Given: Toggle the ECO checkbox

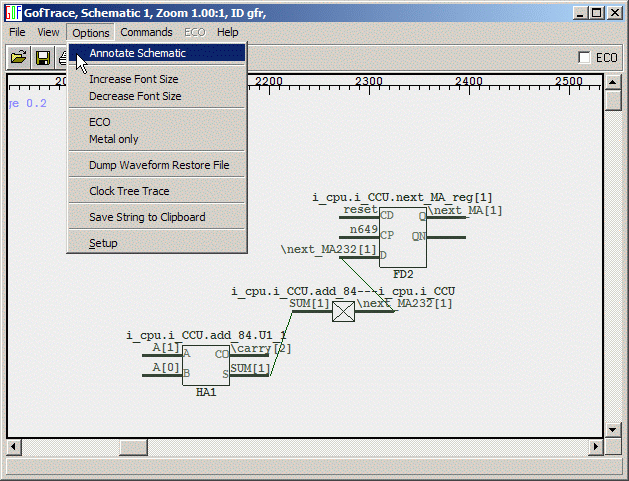Looking at the screenshot, I should (585, 58).
